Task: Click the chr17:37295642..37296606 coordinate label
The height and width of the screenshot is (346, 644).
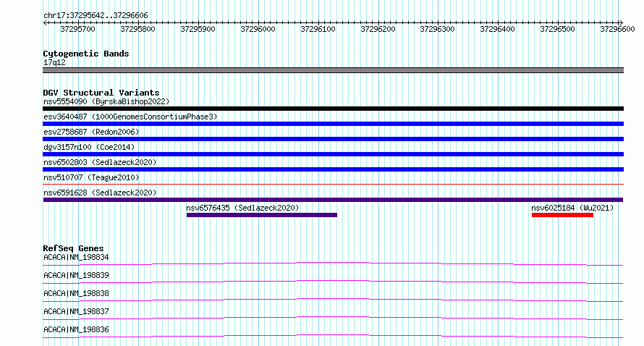Action: click(96, 15)
